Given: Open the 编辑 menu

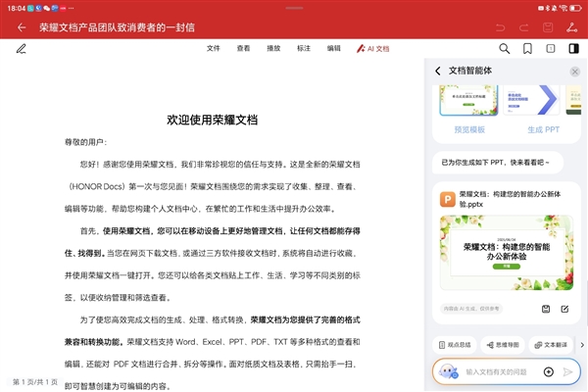Looking at the screenshot, I should tap(334, 48).
